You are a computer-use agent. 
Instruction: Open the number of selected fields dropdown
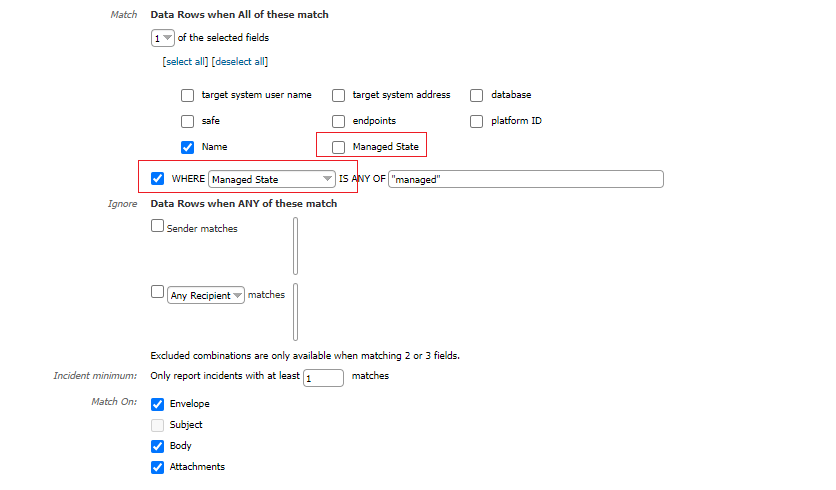pyautogui.click(x=162, y=38)
